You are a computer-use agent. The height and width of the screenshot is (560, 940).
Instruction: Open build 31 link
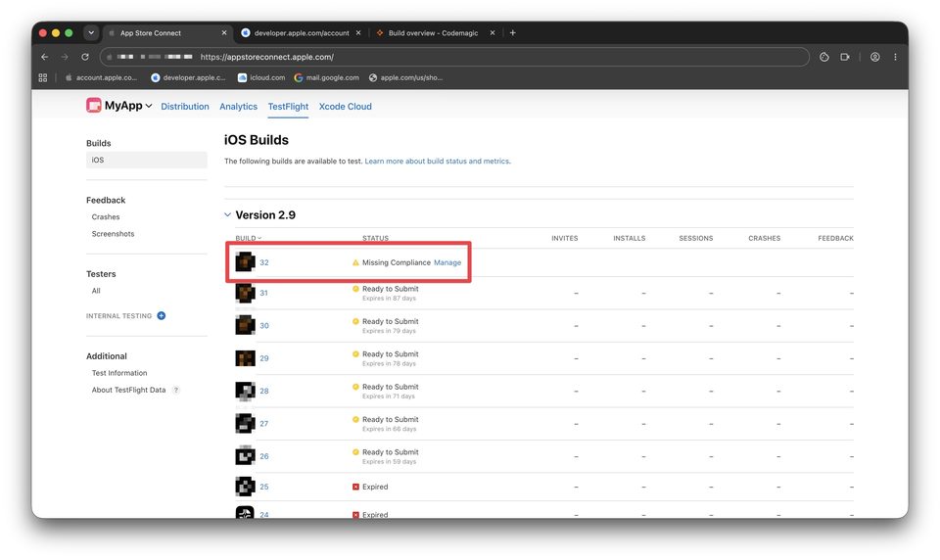tap(263, 293)
